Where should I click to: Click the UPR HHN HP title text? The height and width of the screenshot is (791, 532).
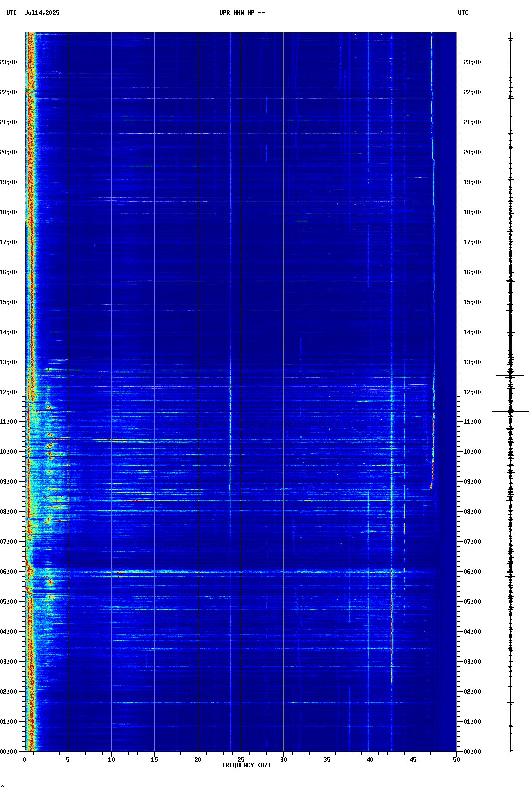coord(242,13)
